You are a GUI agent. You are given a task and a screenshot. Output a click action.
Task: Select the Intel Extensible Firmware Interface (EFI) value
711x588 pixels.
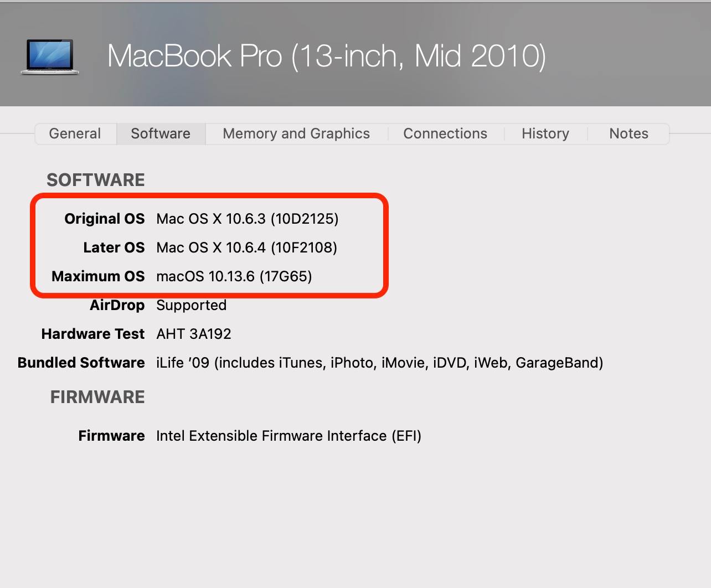coord(289,436)
